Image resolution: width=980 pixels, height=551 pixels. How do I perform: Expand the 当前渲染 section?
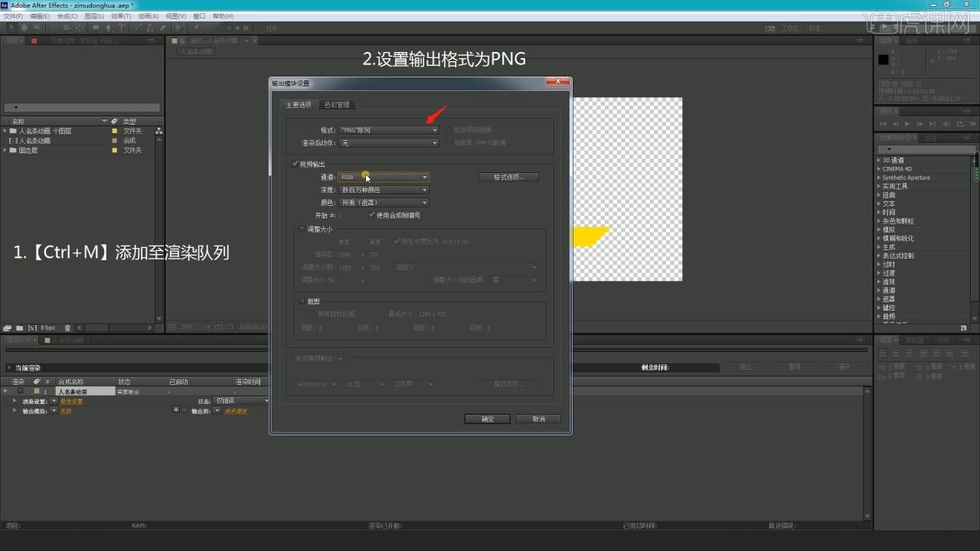coord(9,367)
